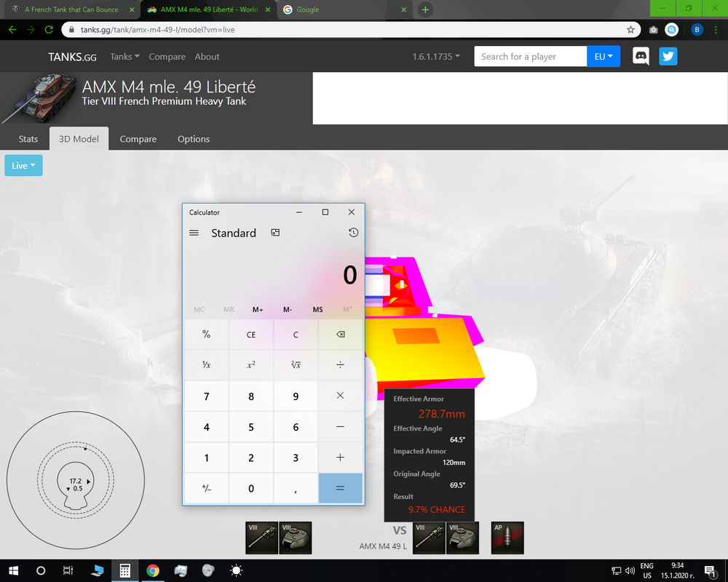Expand the Tanks navigation dropdown

(x=124, y=57)
